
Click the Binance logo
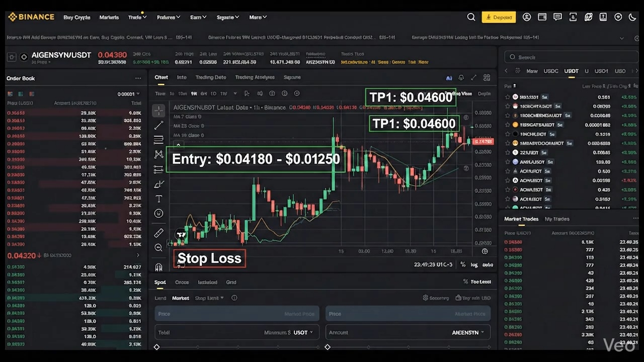coord(31,17)
